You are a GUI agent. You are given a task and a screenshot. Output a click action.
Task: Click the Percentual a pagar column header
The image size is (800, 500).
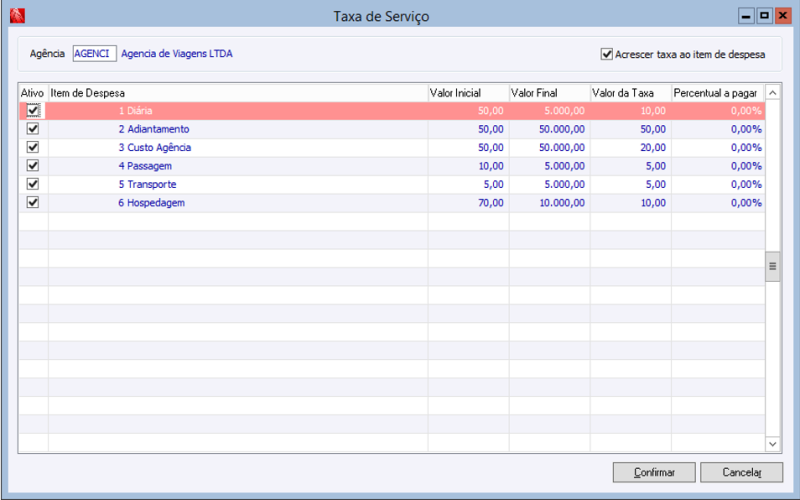(x=718, y=93)
